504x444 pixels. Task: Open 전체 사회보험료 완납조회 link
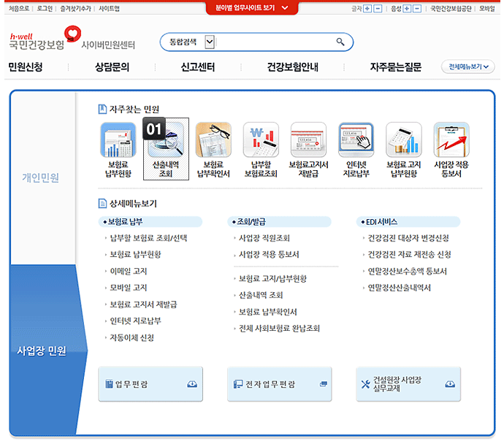(x=279, y=328)
